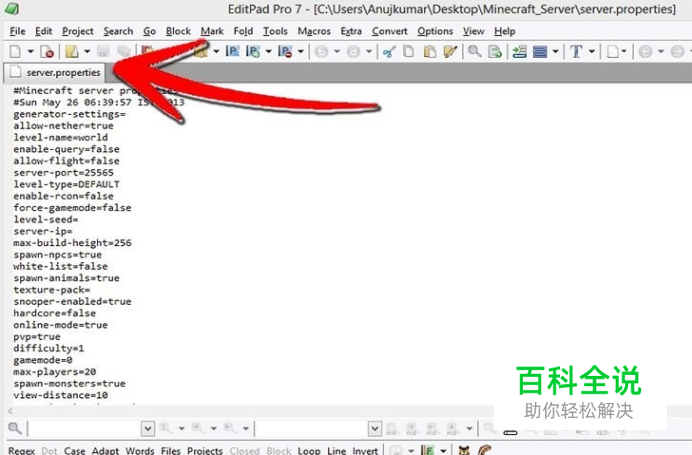This screenshot has width=692, height=455.
Task: Create a new file with toolbar icon
Action: [15, 52]
